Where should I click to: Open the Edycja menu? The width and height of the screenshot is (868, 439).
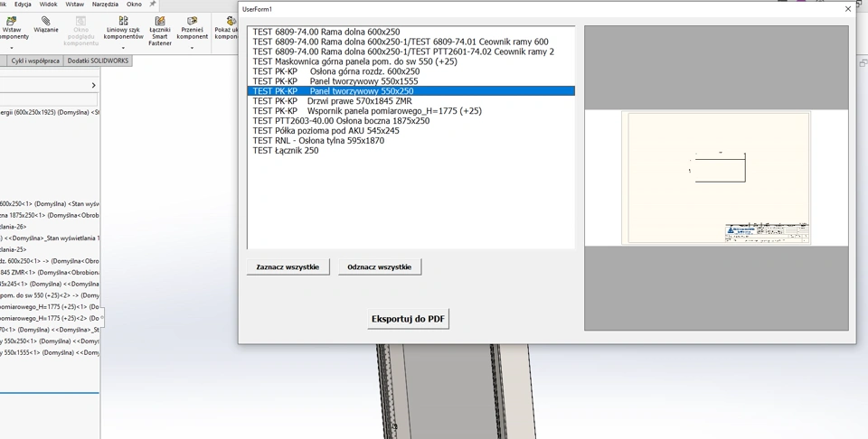[x=23, y=4]
